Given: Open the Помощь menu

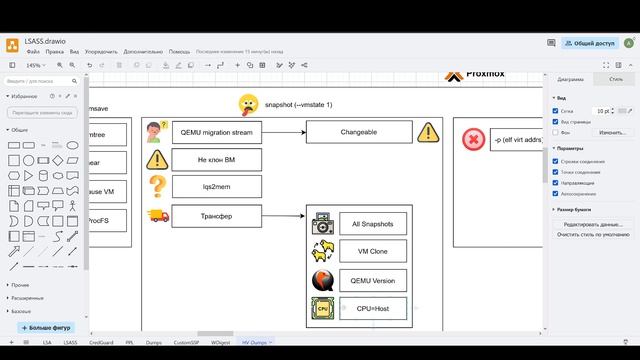Looking at the screenshot, I should (x=180, y=52).
